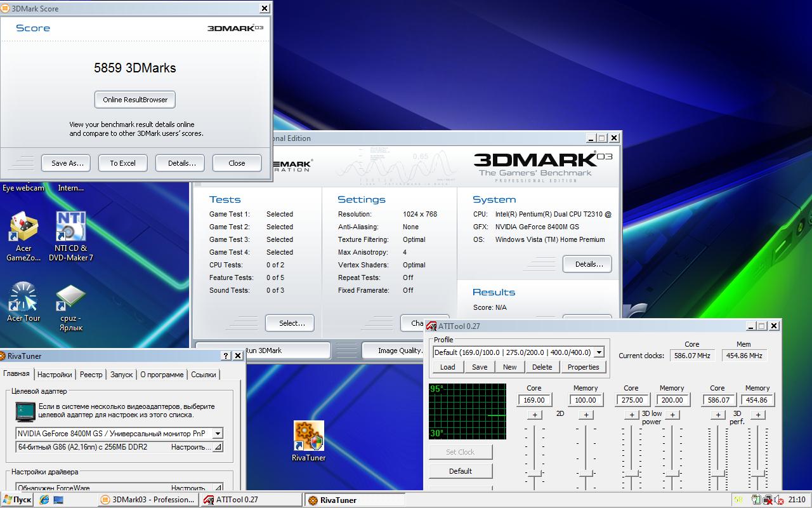Click the temperature number tray icon

point(738,500)
